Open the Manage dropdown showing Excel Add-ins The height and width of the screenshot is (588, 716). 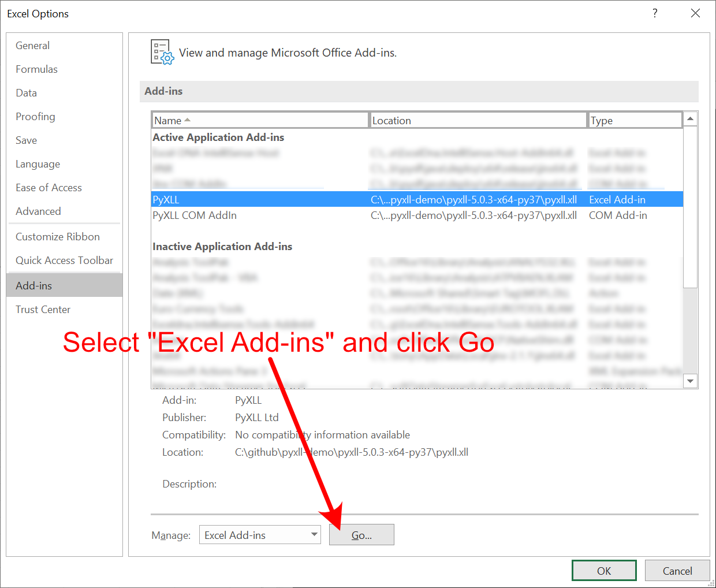pyautogui.click(x=260, y=535)
